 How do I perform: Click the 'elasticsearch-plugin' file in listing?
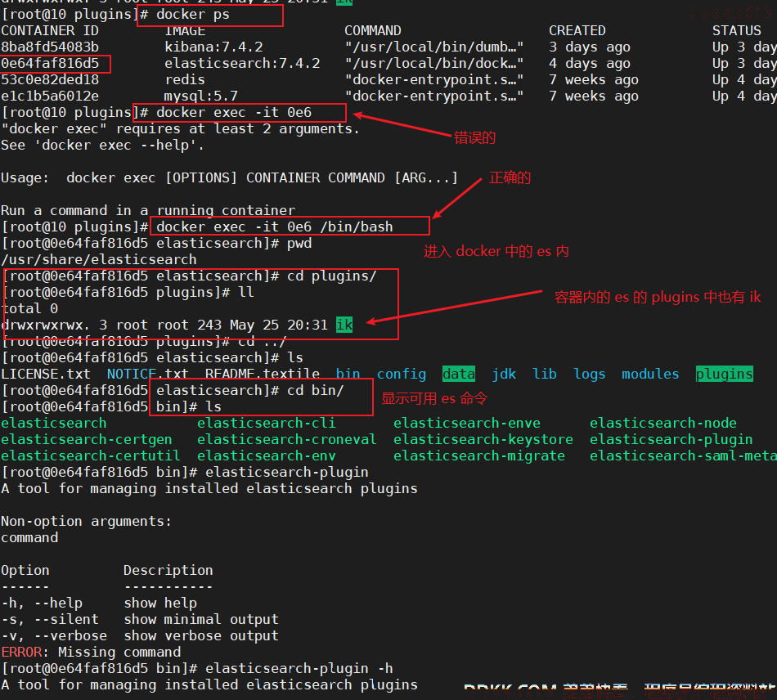(671, 439)
